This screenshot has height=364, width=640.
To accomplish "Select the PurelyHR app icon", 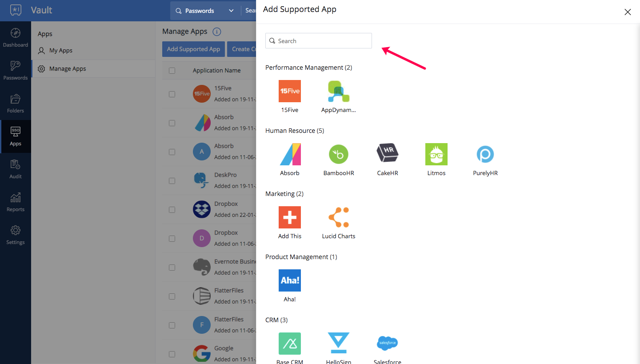I will coord(485,154).
